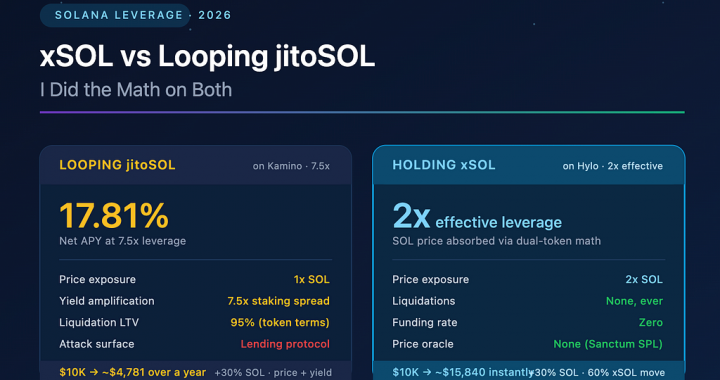This screenshot has width=720, height=380.
Task: Click the 2x SOL price exposure value
Action: tap(643, 279)
